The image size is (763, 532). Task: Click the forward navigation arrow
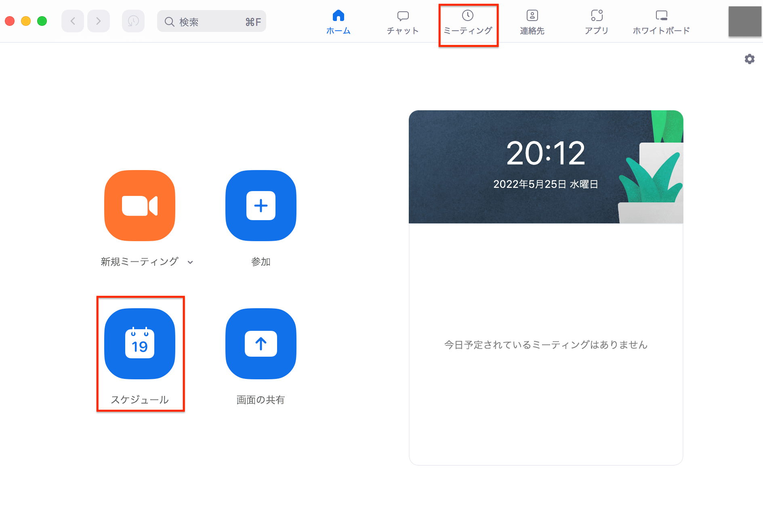[98, 21]
